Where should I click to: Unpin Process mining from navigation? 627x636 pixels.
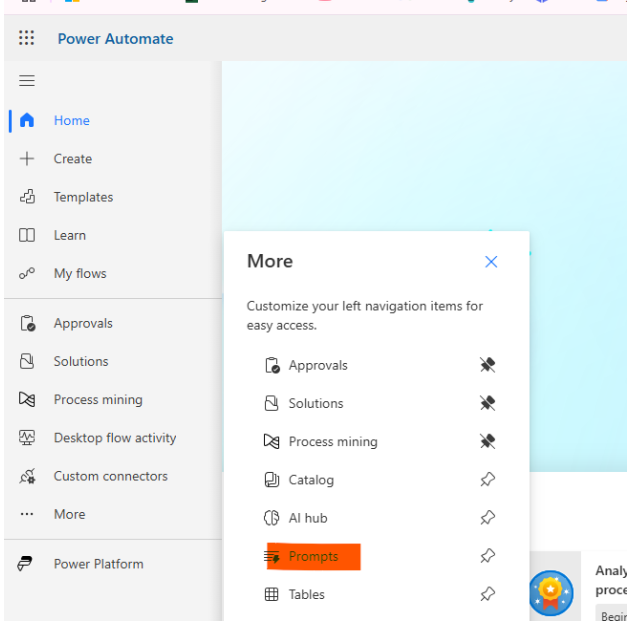click(487, 441)
